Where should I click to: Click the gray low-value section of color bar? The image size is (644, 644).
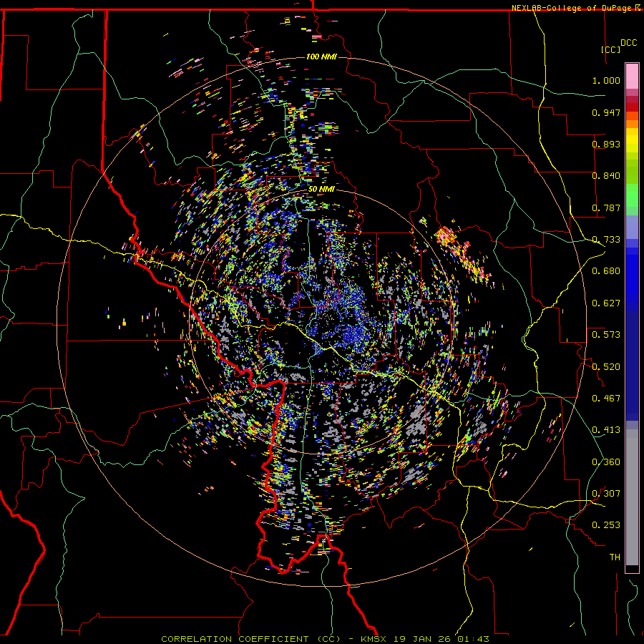point(632,497)
